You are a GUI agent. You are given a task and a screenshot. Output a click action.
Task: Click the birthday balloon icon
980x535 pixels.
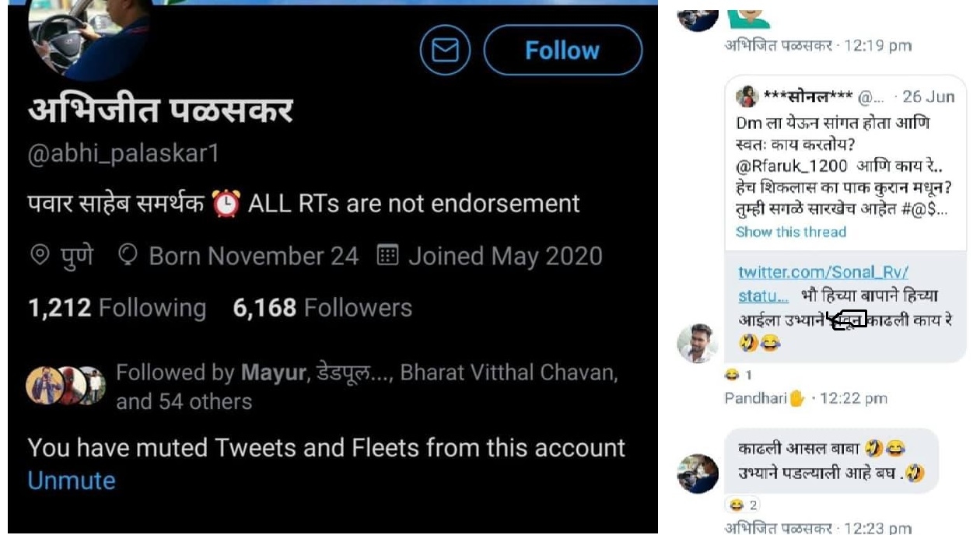pyautogui.click(x=128, y=256)
